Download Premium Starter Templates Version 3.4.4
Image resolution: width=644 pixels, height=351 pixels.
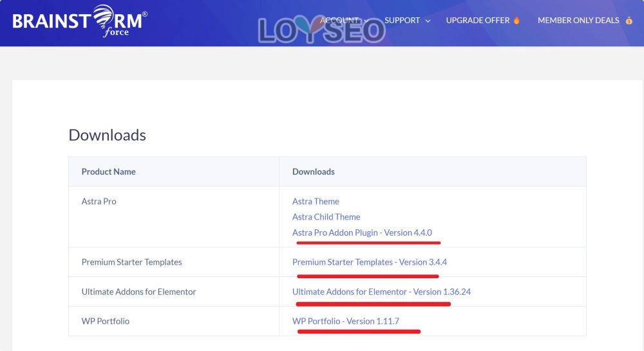[x=369, y=262]
